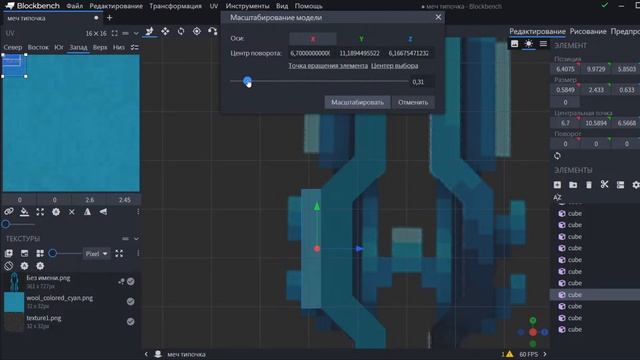
Task: Click the gear icon in the Elements toolbar
Action: point(636,185)
